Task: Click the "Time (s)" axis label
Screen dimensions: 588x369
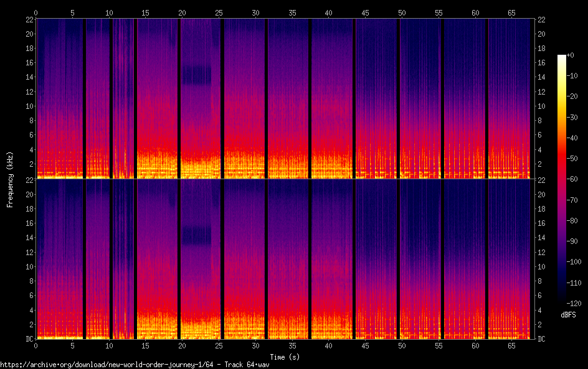Action: point(283,357)
